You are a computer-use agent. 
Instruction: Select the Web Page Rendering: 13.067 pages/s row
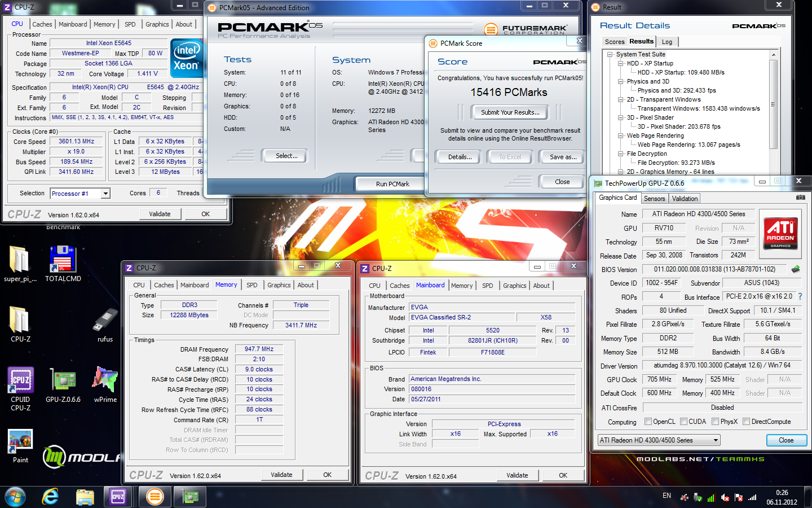(689, 144)
